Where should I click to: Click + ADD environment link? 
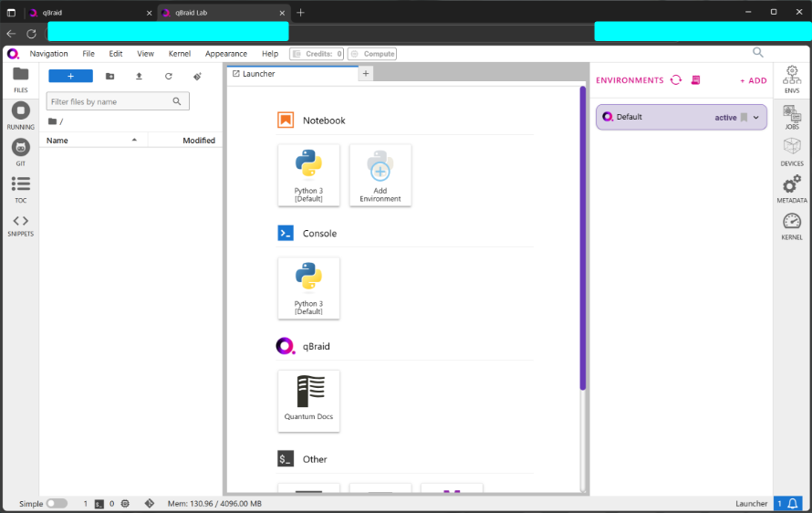click(753, 81)
